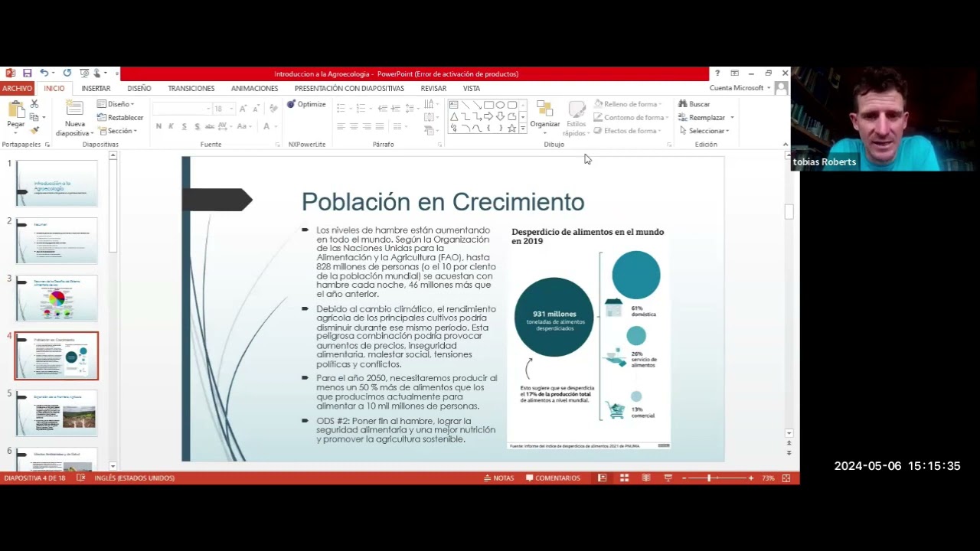Save the presentation with the floppy icon
The height and width of the screenshot is (551, 980).
click(27, 73)
